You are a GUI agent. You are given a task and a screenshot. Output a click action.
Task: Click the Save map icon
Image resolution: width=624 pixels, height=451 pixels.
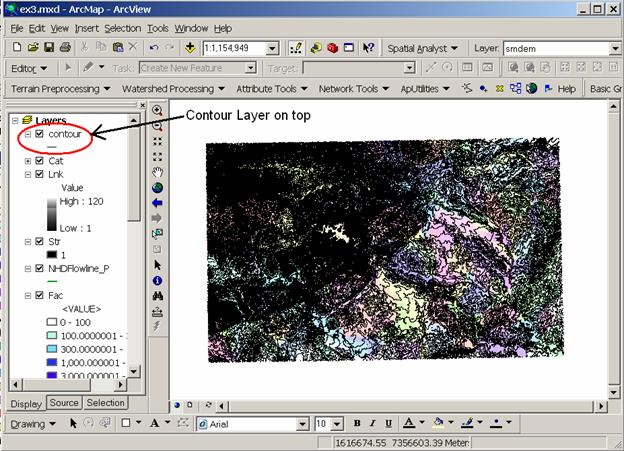(x=49, y=47)
